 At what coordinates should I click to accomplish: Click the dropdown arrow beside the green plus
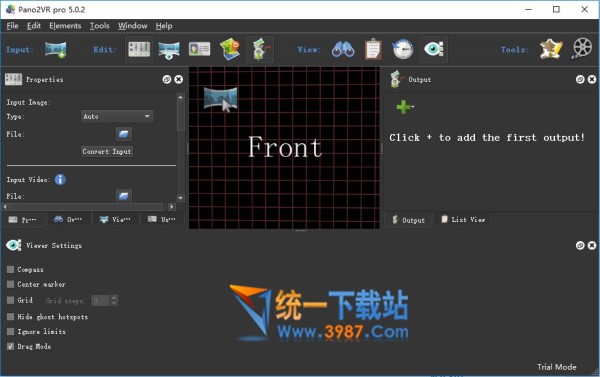412,107
